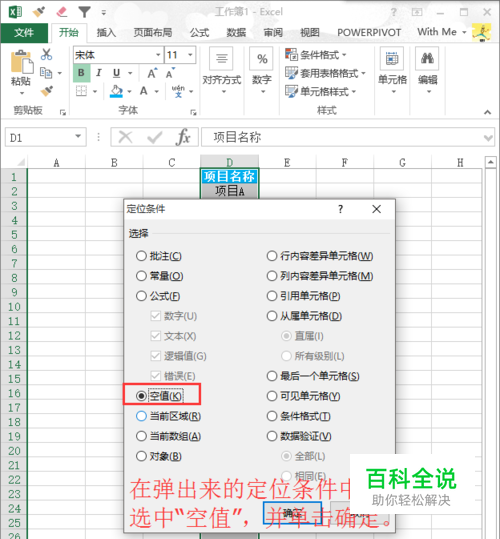Click the formula bar confirm checkmark

pyautogui.click(x=154, y=138)
